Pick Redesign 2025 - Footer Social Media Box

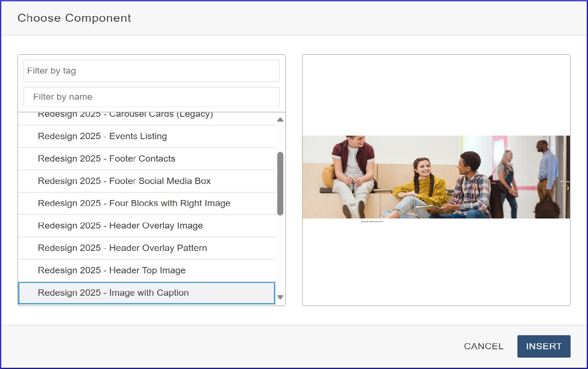(x=124, y=181)
